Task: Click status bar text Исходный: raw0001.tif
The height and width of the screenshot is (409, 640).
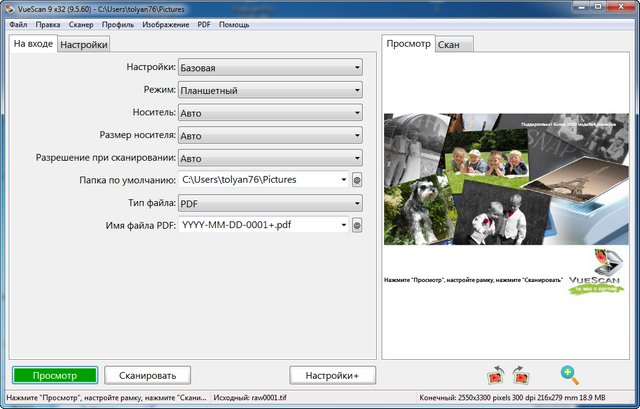Action: pos(250,398)
